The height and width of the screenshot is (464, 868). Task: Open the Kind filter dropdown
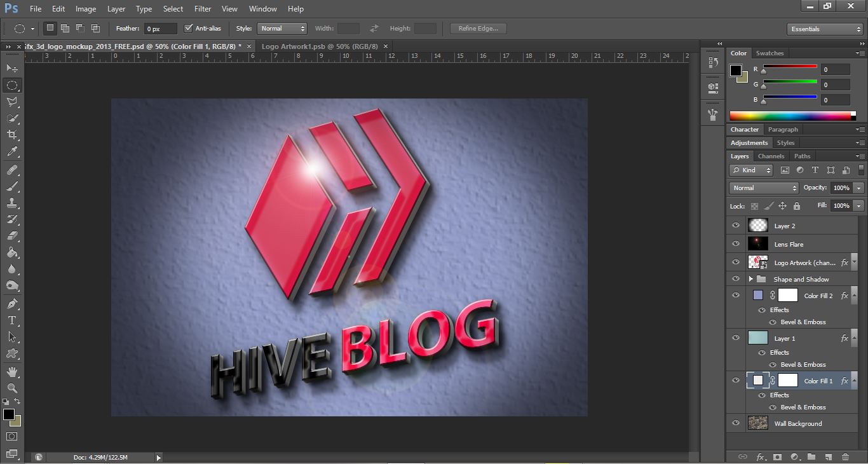751,170
